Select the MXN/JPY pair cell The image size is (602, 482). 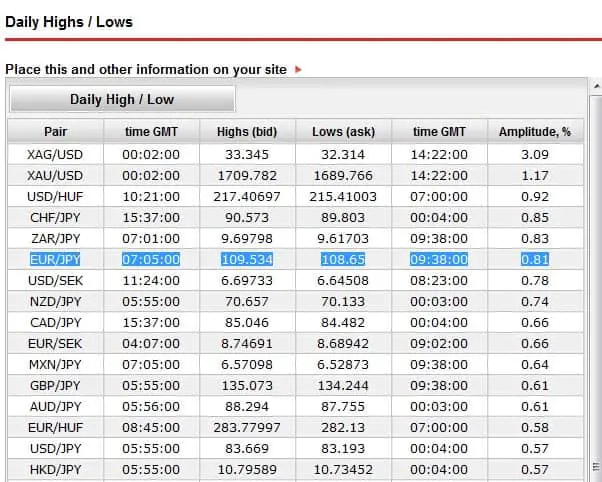point(55,364)
